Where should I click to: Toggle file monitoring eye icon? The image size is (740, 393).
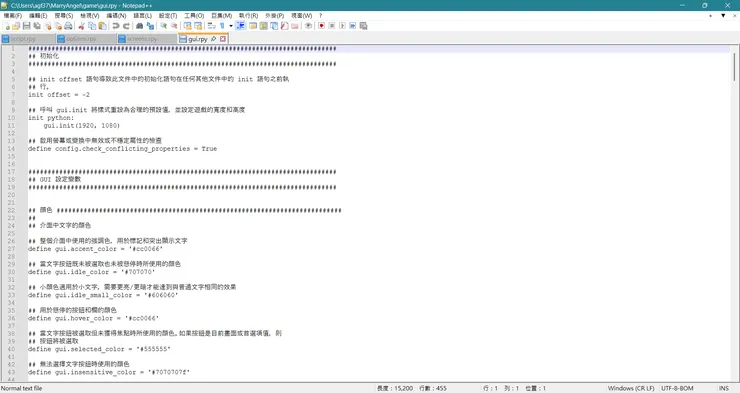(308, 26)
